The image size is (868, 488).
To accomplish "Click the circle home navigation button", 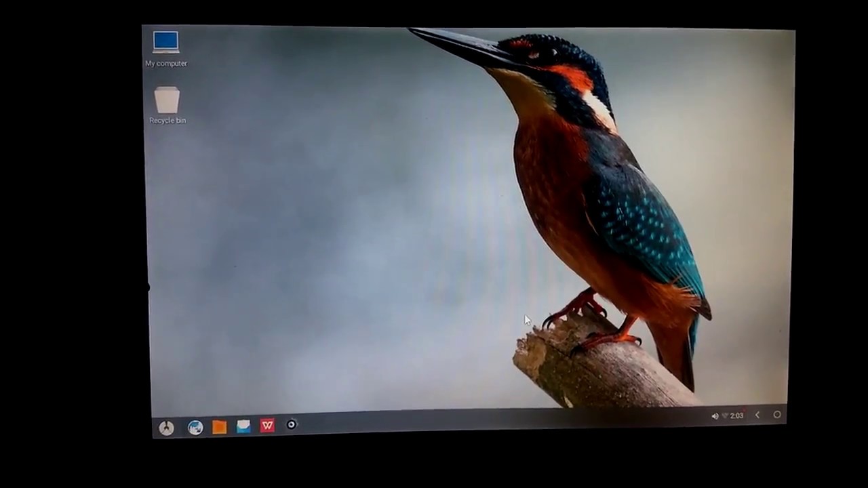I will coord(777,415).
